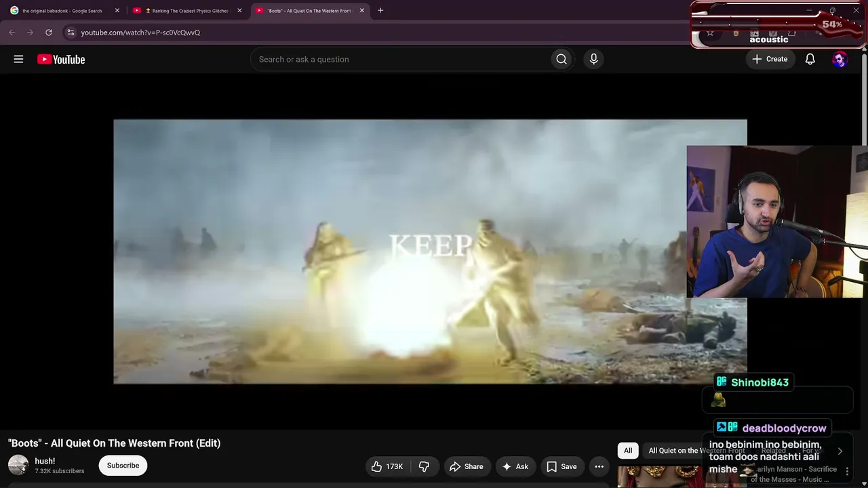The image size is (868, 488).
Task: Switch to Ranking The Craziest Physics Glitches tab
Action: tap(187, 11)
